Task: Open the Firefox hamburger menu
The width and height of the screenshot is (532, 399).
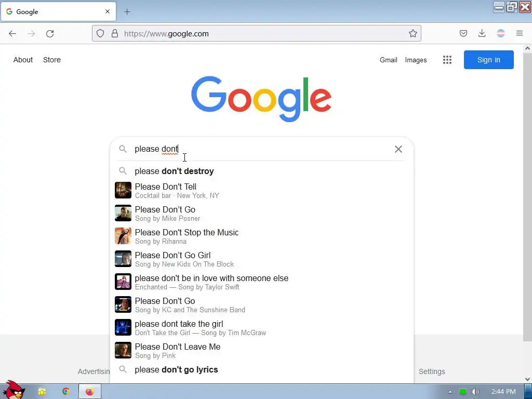Action: pos(520,33)
